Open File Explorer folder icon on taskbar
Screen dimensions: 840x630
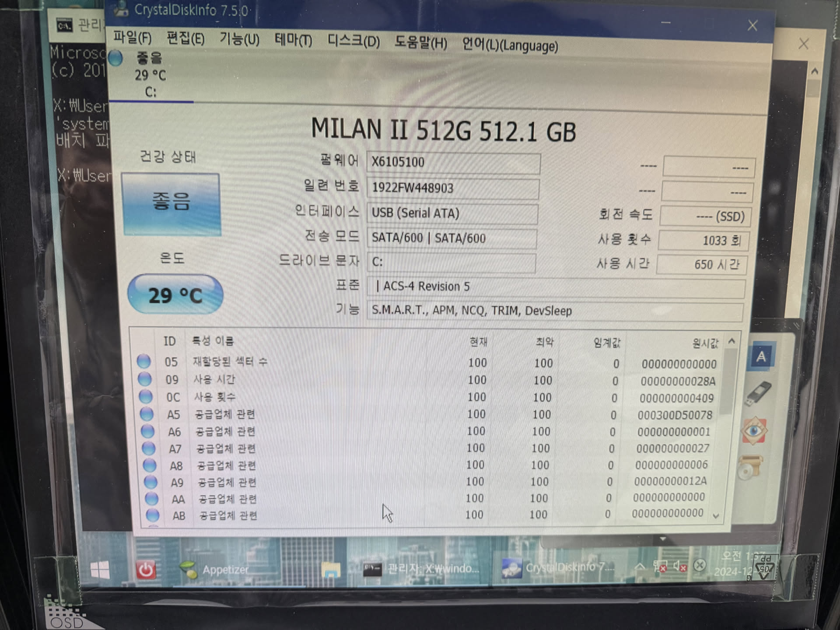(x=331, y=570)
